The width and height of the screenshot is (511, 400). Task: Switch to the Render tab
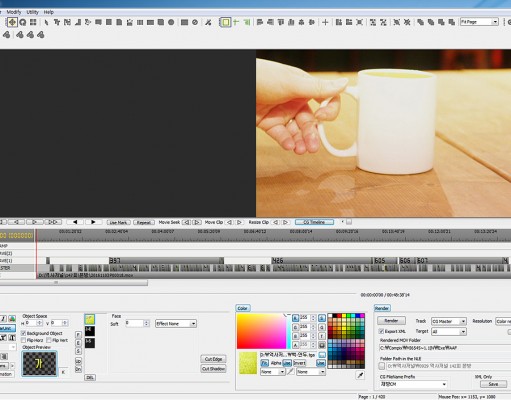point(382,308)
